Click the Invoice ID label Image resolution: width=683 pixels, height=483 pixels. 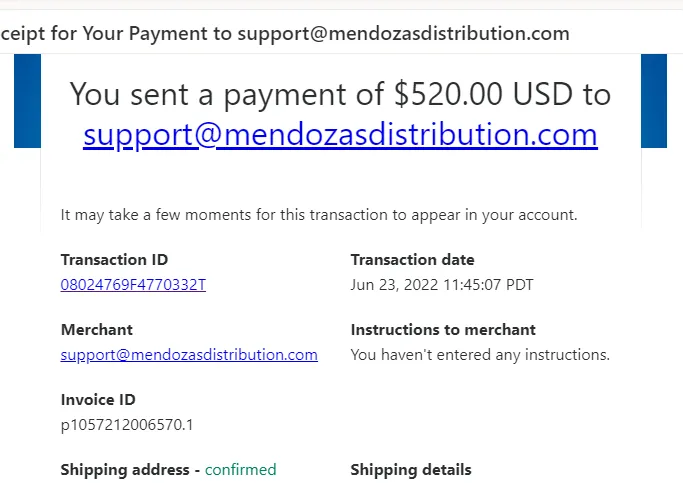click(x=98, y=400)
